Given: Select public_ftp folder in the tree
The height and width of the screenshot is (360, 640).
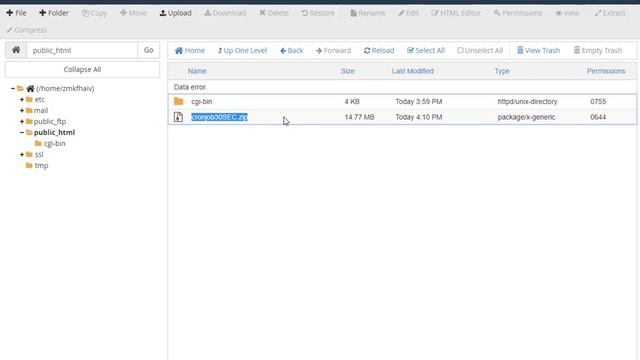Looking at the screenshot, I should 50,122.
